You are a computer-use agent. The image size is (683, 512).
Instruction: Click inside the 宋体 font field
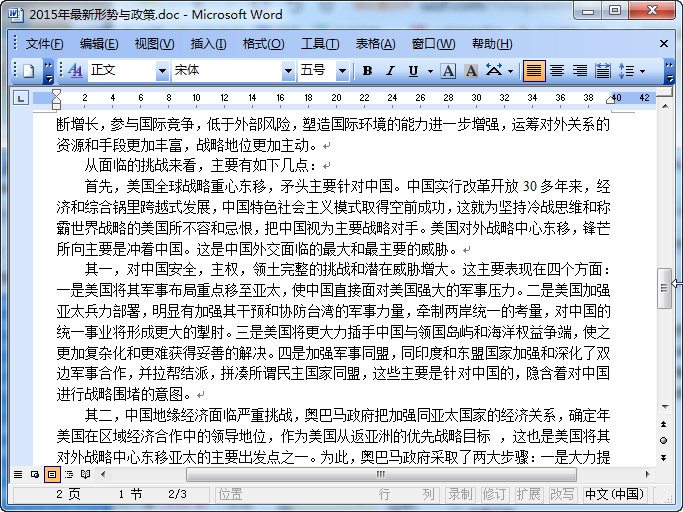227,71
